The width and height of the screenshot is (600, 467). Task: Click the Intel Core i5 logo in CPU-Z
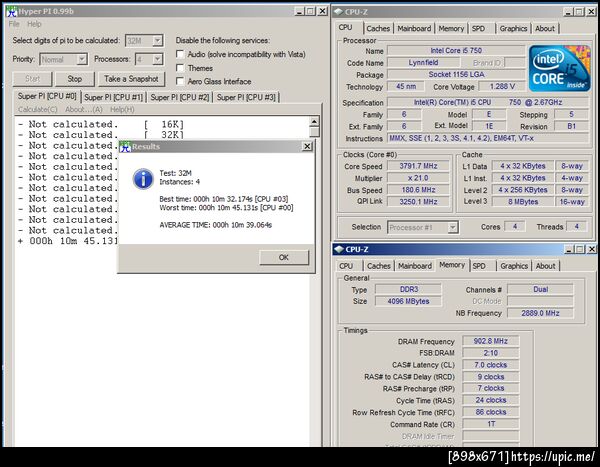(559, 68)
